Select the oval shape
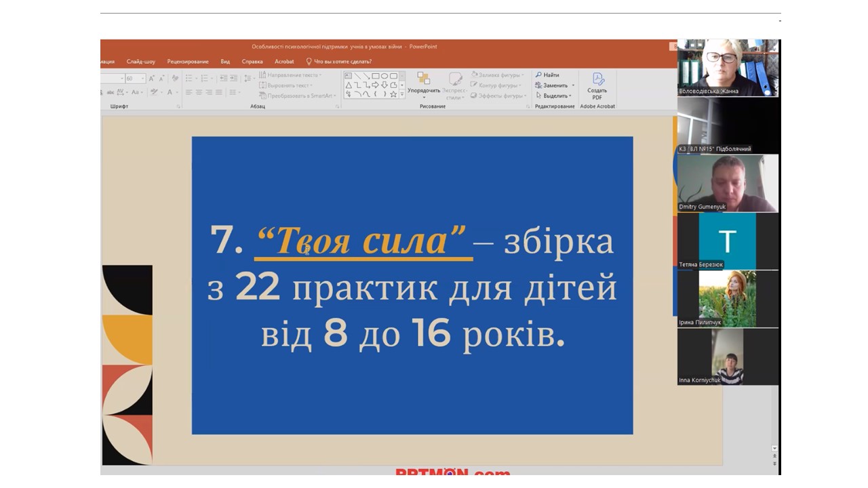 pos(384,76)
